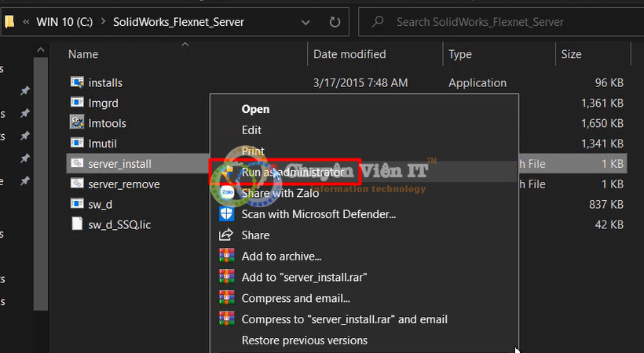644x353 pixels.
Task: Select the sw_d_SSQ.lic file icon
Action: pyautogui.click(x=76, y=225)
